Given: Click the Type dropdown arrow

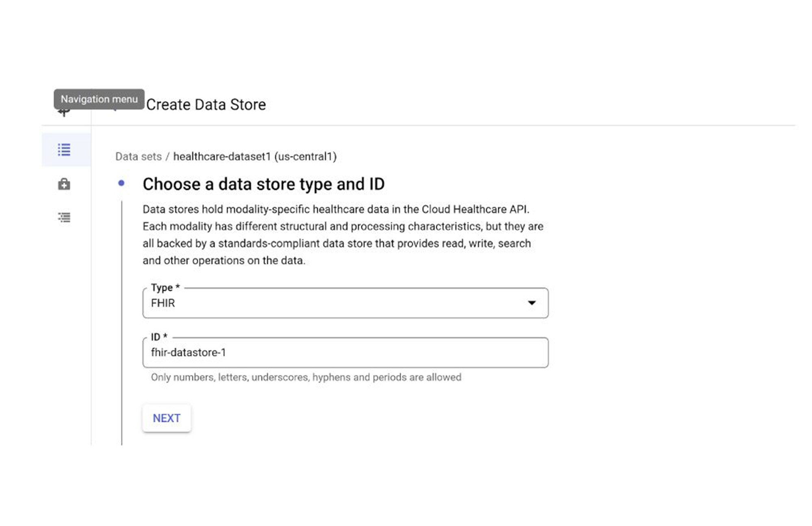Looking at the screenshot, I should coord(531,303).
